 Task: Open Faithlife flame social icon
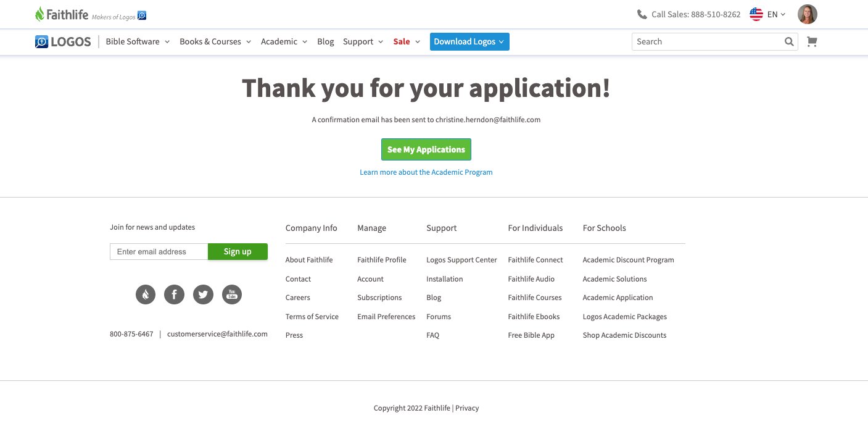(x=146, y=295)
